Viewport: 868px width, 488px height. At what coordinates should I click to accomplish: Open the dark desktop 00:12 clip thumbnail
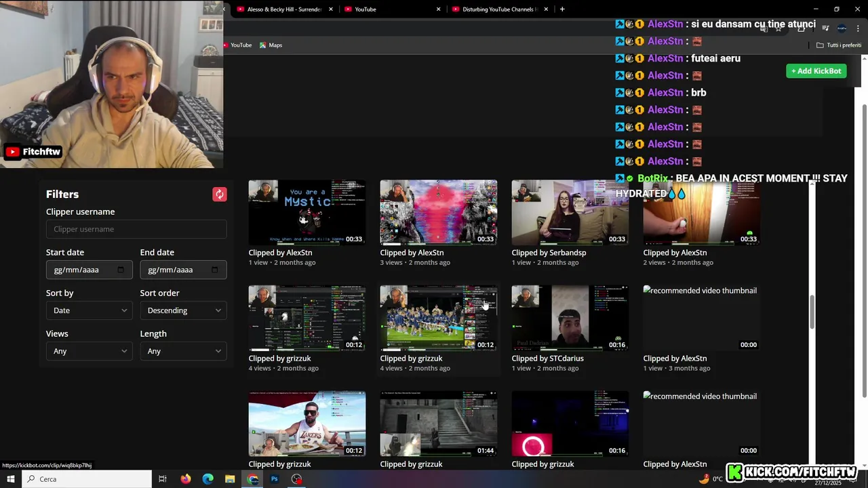307,318
